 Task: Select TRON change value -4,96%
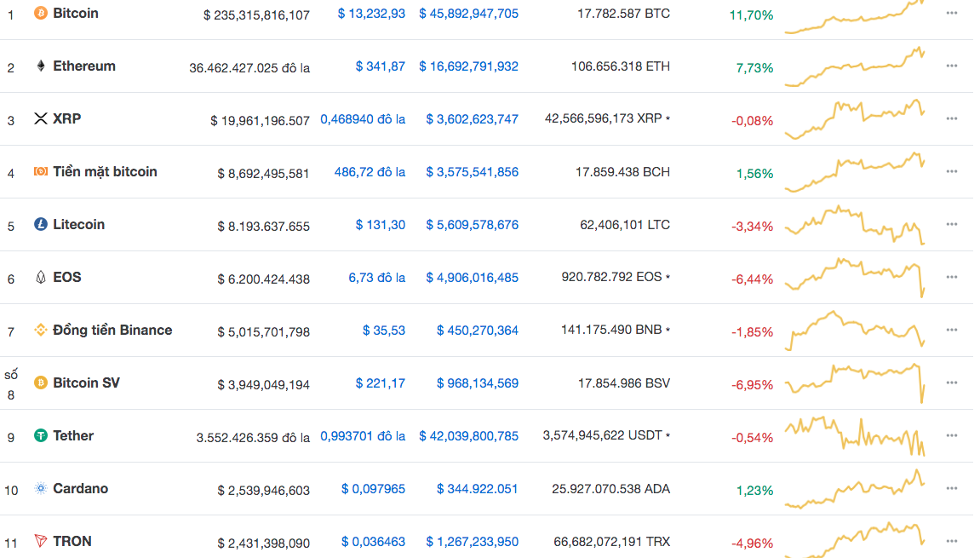(752, 543)
